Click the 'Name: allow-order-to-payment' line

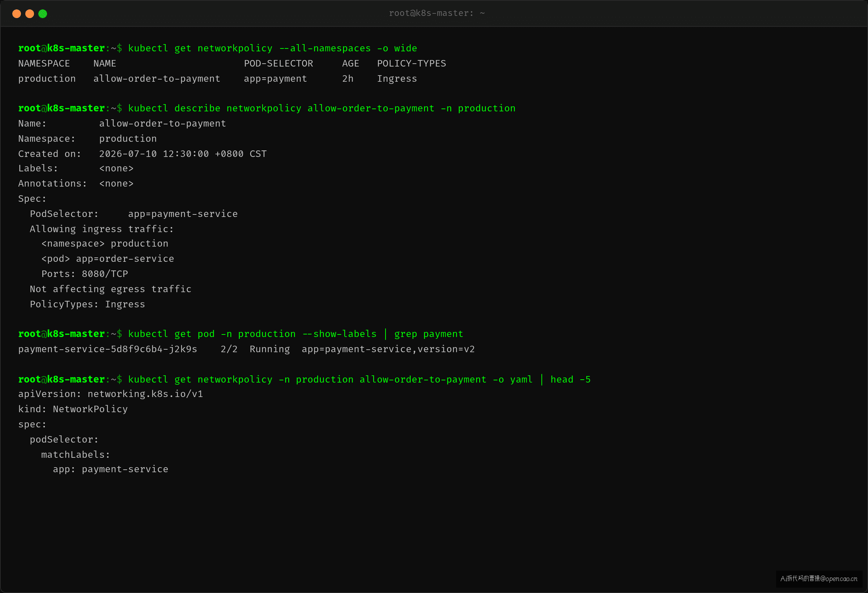click(x=122, y=123)
